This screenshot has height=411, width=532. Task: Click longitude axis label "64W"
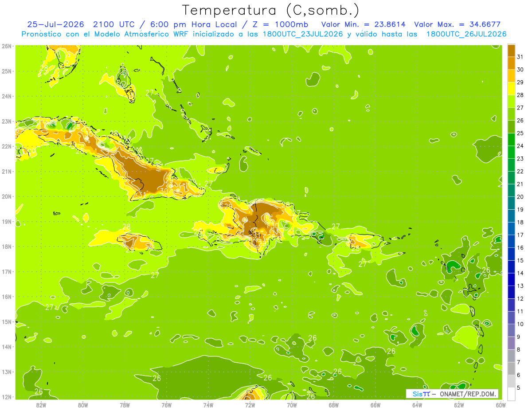[x=417, y=405]
